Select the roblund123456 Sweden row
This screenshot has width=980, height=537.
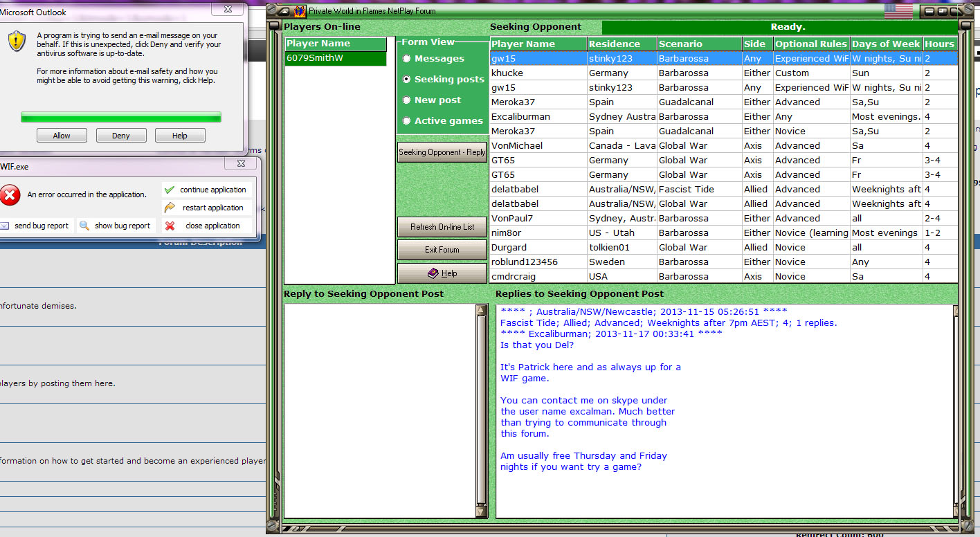pos(723,262)
